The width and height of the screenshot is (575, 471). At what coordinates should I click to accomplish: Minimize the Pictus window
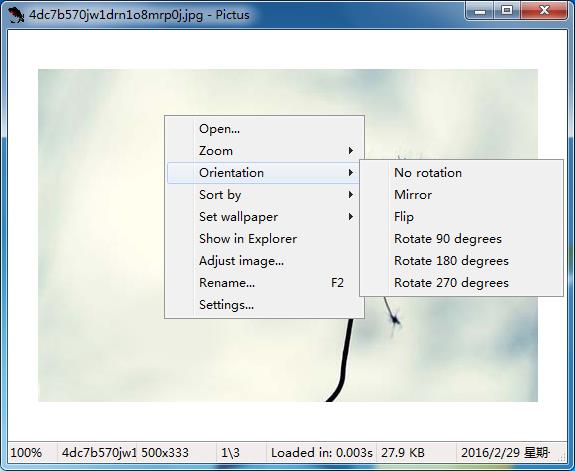(480, 11)
